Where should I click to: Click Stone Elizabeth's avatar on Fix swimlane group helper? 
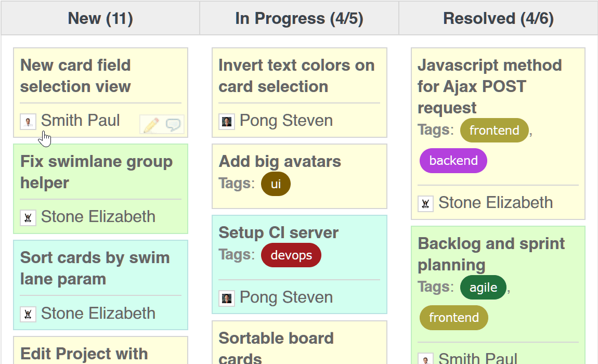point(28,217)
